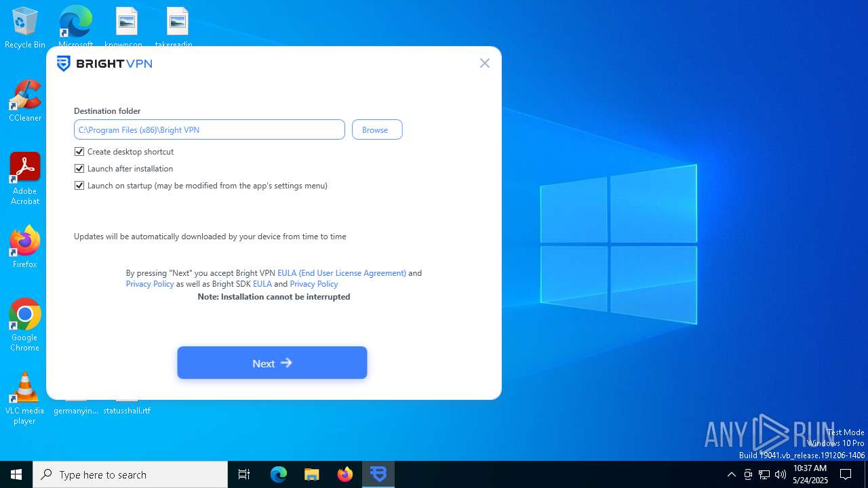
Task: Uncheck Create desktop shortcut
Action: click(79, 152)
